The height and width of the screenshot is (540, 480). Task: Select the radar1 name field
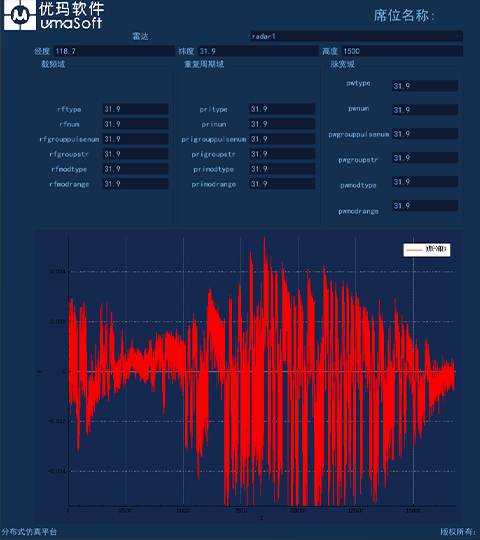point(356,36)
